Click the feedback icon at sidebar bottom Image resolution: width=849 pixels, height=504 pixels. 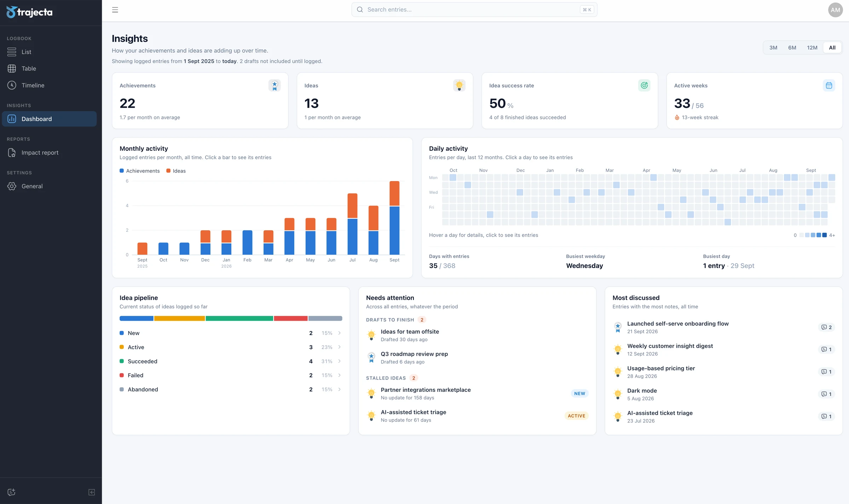[x=11, y=492]
